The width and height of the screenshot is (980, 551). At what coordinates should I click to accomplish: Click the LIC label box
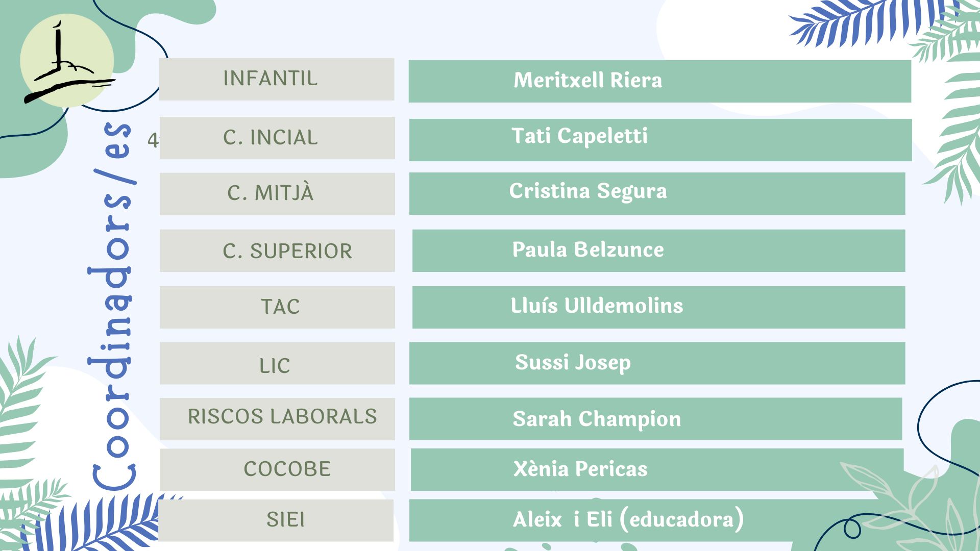click(277, 363)
